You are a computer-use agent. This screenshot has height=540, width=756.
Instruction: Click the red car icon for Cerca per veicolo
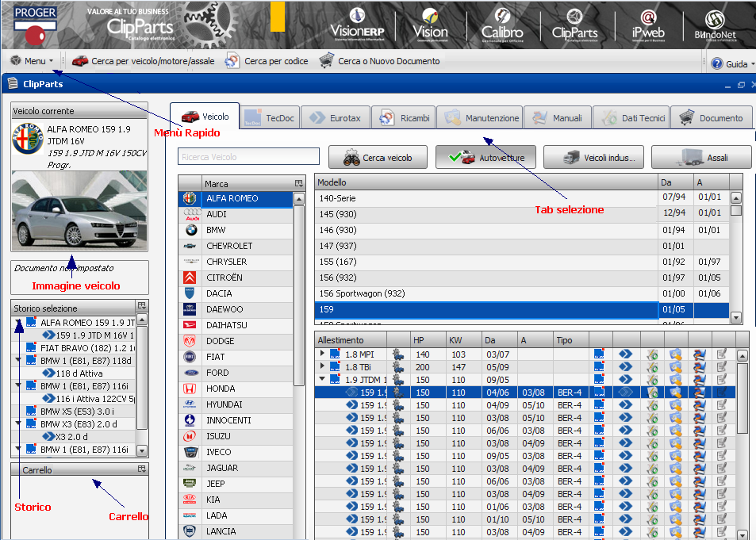[x=80, y=61]
